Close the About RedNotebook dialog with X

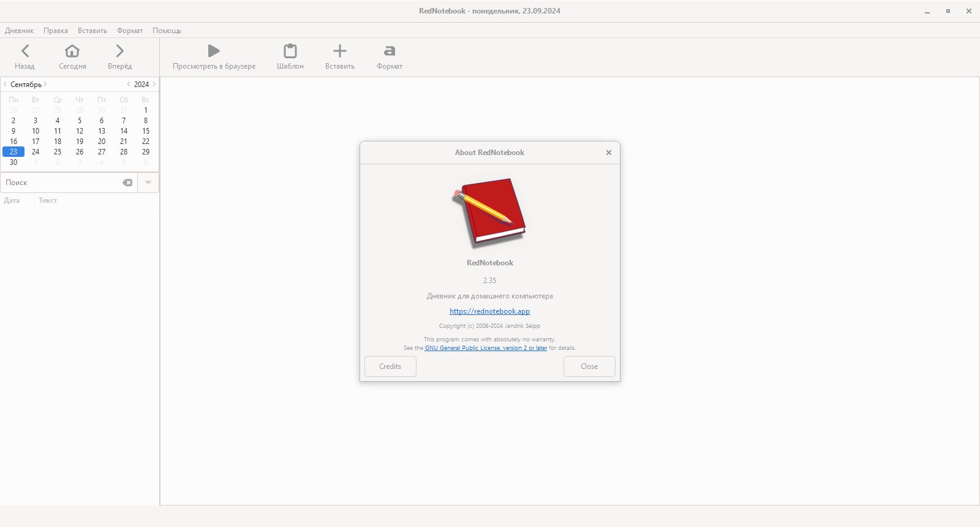click(609, 153)
